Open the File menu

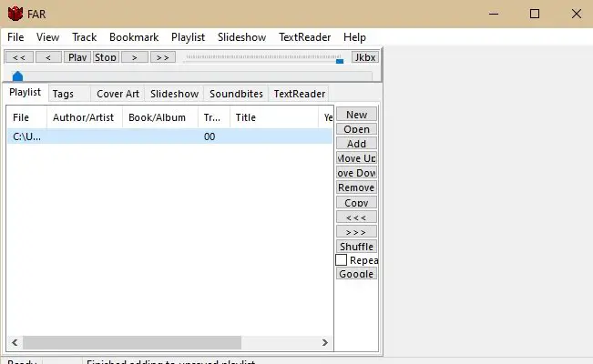click(x=15, y=37)
